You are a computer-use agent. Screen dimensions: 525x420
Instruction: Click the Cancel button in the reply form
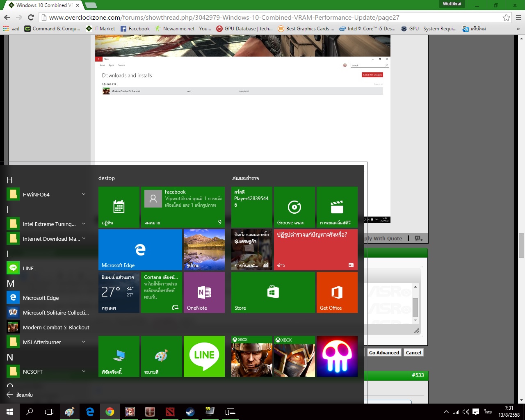click(x=413, y=353)
